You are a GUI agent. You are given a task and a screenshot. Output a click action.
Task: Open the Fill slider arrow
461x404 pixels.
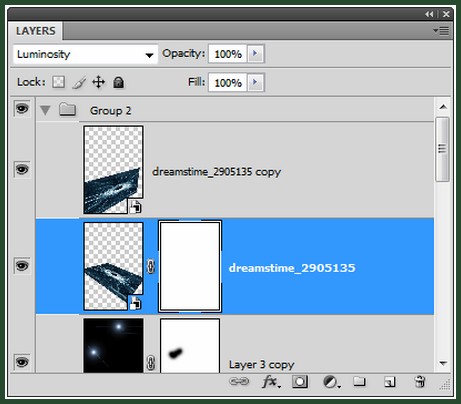click(255, 82)
